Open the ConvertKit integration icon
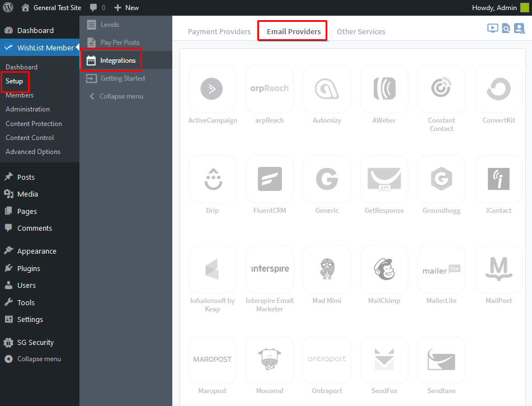Screen dimensions: 532x406 (x=499, y=89)
